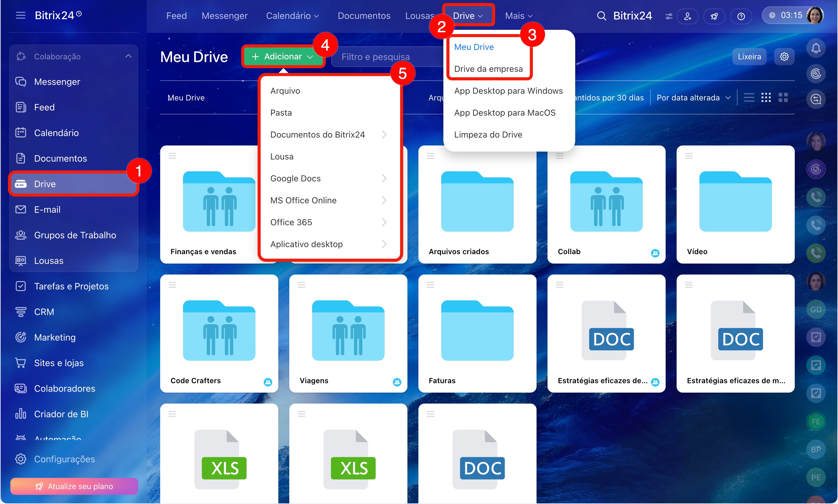The image size is (838, 504).
Task: Switch to large tile view
Action: [x=783, y=97]
